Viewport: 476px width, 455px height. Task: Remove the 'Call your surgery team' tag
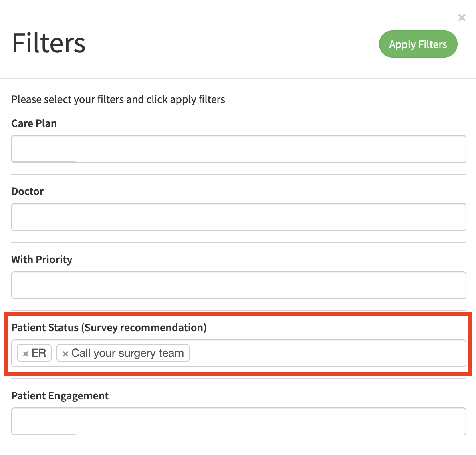65,354
